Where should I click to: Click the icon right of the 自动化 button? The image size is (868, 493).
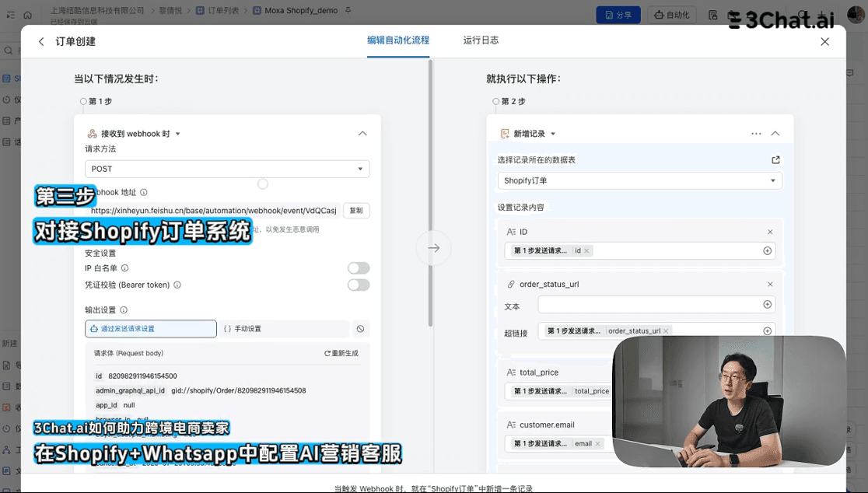coord(713,15)
